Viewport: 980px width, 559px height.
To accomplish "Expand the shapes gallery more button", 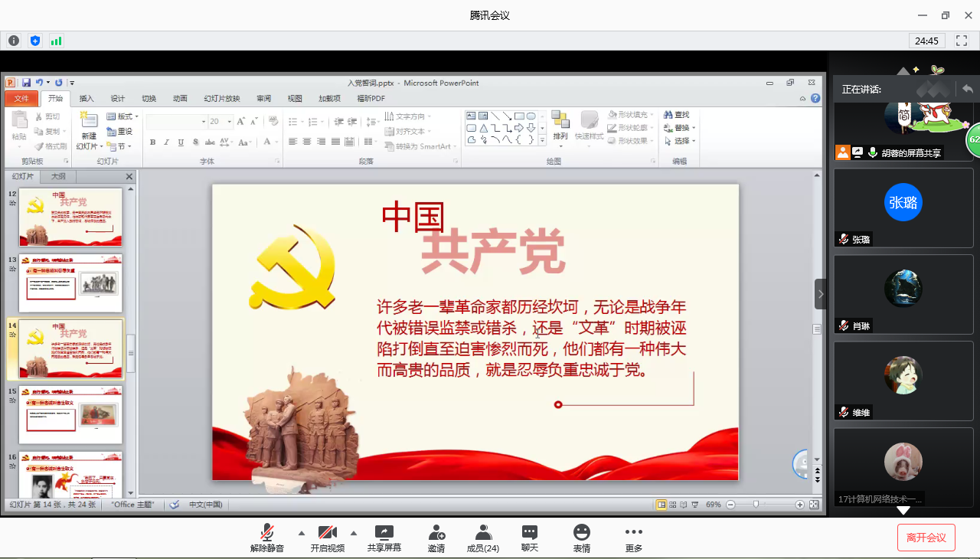I will pyautogui.click(x=542, y=141).
